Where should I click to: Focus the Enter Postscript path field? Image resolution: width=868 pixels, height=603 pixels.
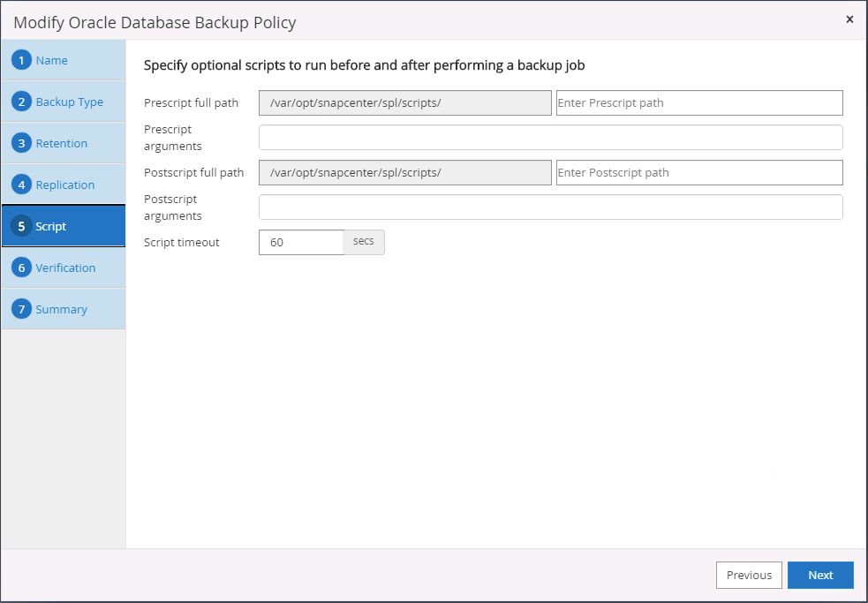(698, 173)
